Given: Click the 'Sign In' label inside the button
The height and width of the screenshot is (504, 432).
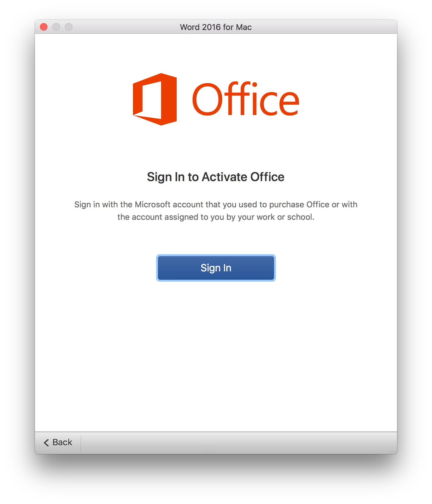Looking at the screenshot, I should click(x=216, y=268).
